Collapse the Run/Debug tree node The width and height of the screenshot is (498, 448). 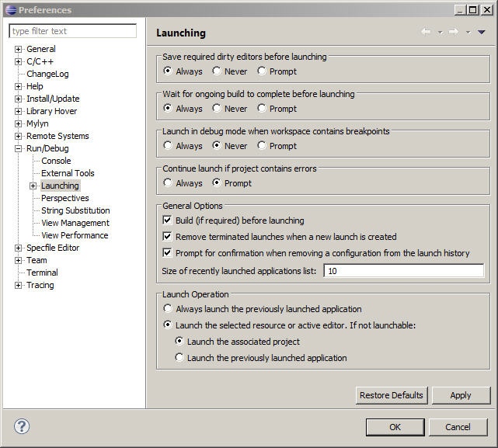point(19,148)
